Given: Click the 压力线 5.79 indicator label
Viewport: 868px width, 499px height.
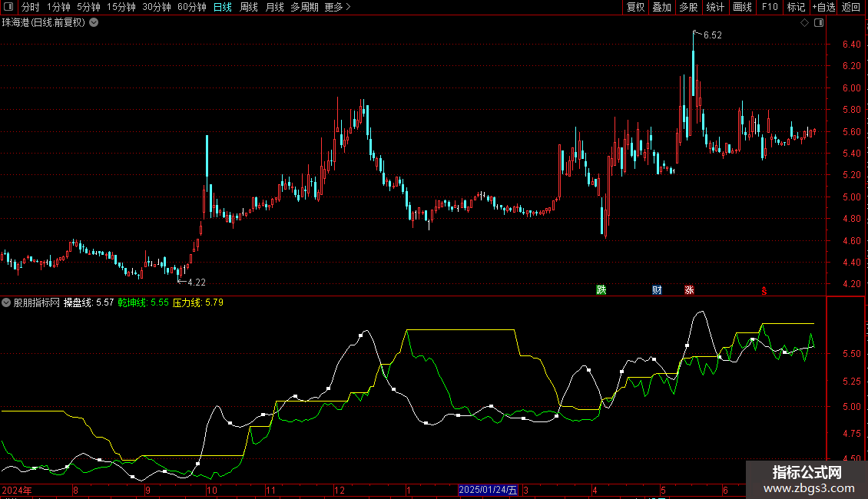Looking at the screenshot, I should (198, 302).
